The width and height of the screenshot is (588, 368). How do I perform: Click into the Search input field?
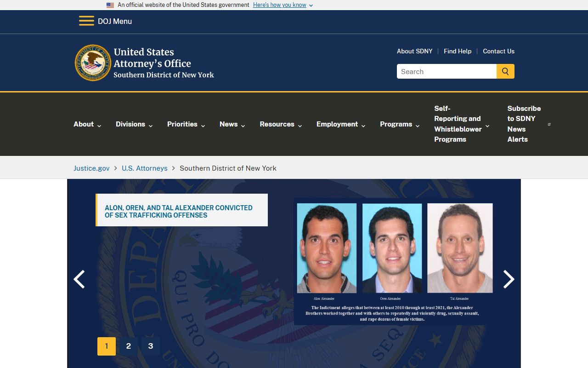click(x=447, y=71)
